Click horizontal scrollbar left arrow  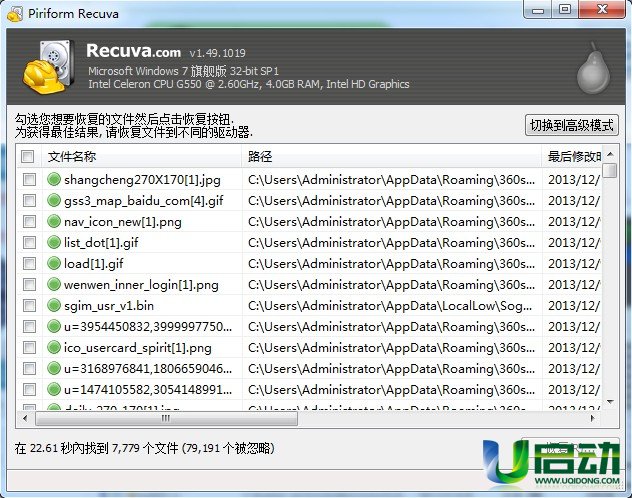25,418
